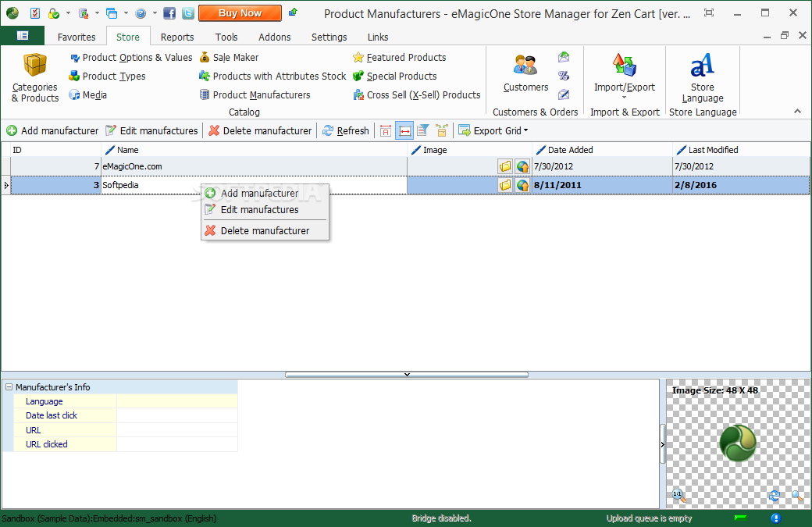Click the Buy Now button
Screen dimensions: 812x527
pyautogui.click(x=240, y=13)
